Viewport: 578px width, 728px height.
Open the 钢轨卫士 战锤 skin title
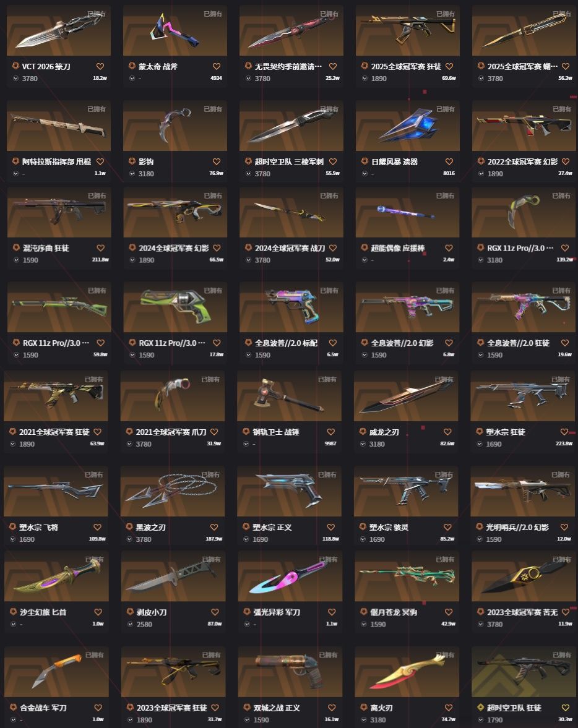(275, 432)
